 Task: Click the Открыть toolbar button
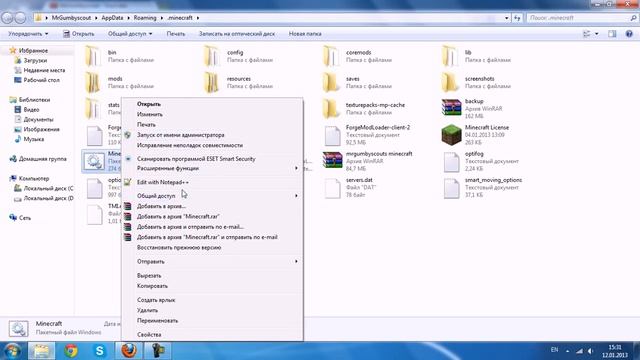pos(78,34)
